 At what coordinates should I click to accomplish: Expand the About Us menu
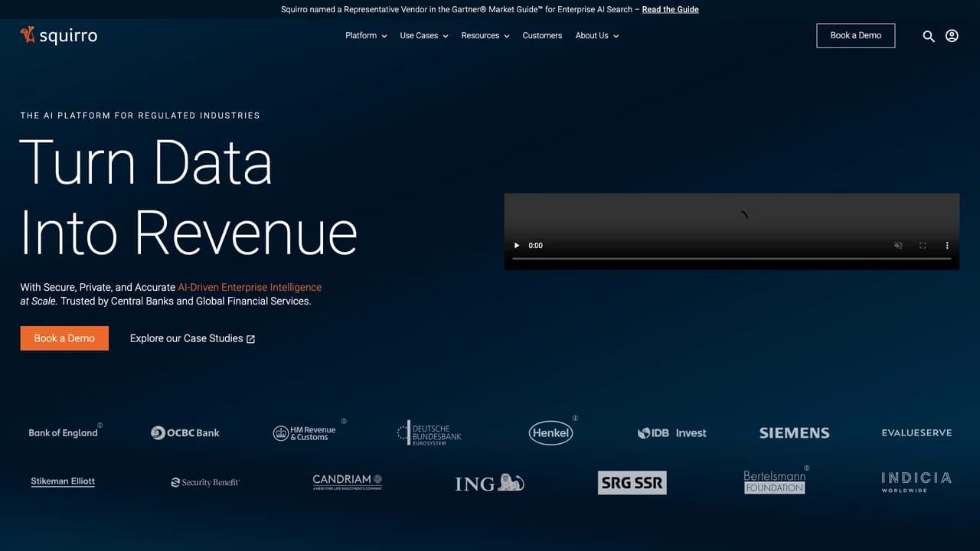pyautogui.click(x=597, y=36)
